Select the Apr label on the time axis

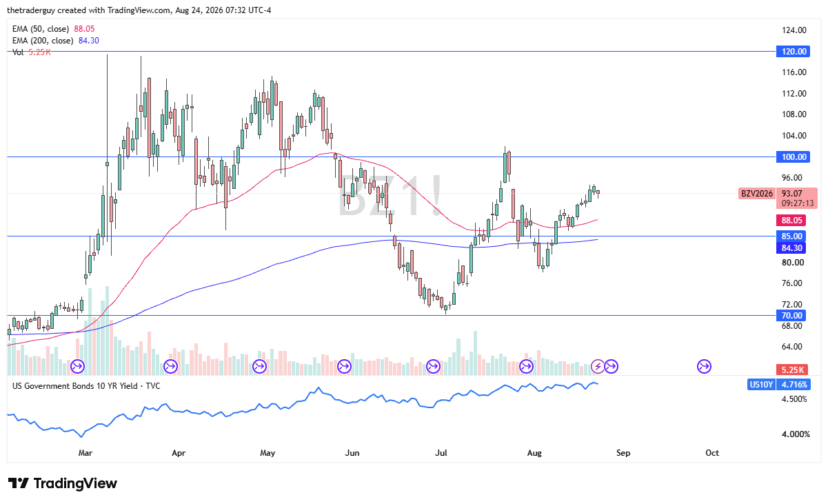point(179,453)
